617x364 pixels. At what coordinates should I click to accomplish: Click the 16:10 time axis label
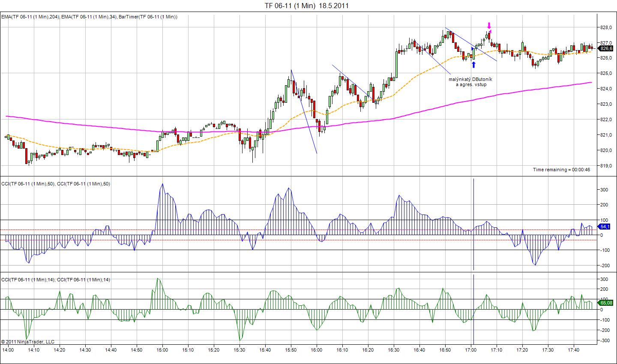[x=342, y=350]
